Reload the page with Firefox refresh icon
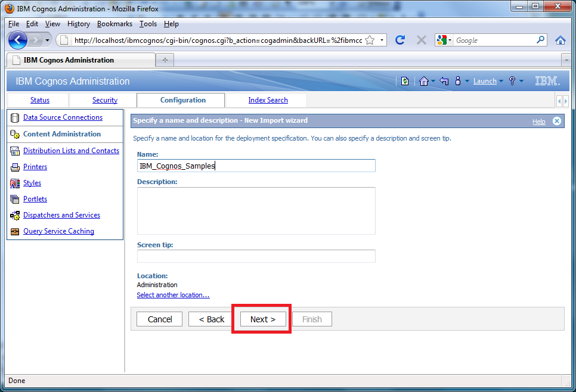This screenshot has height=392, width=576. [x=400, y=40]
